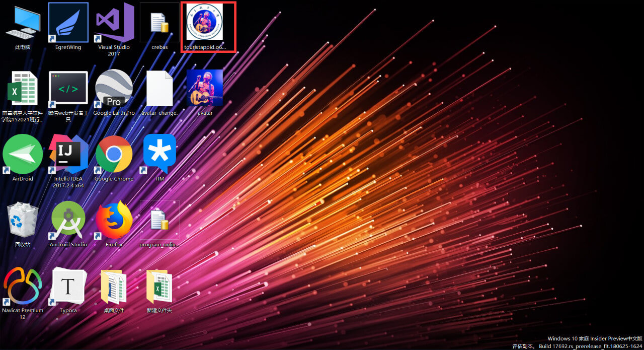Screen dimensions: 644x350
Task: Select the Firefox shortcut icon
Action: tap(114, 220)
